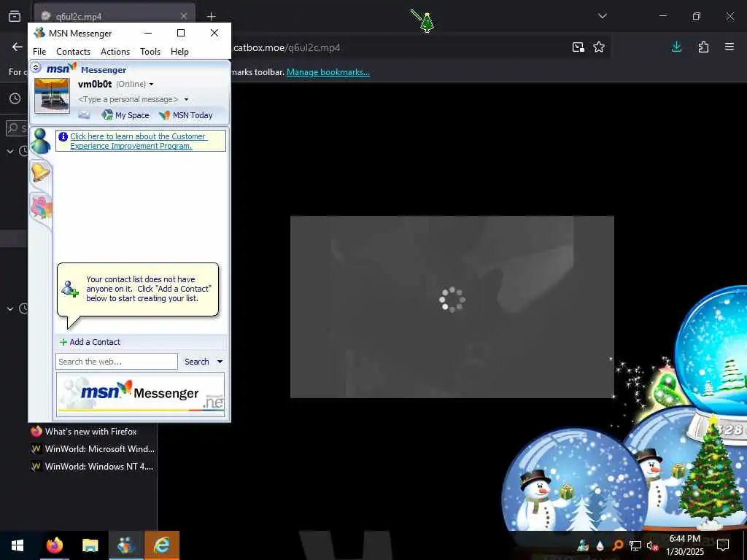Click the vm0b0t display picture
This screenshot has height=560, width=747.
tap(52, 96)
